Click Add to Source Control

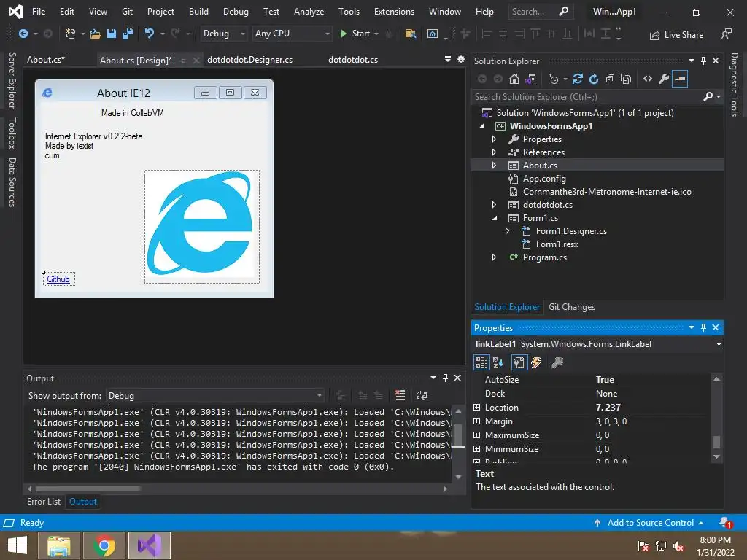tap(649, 522)
